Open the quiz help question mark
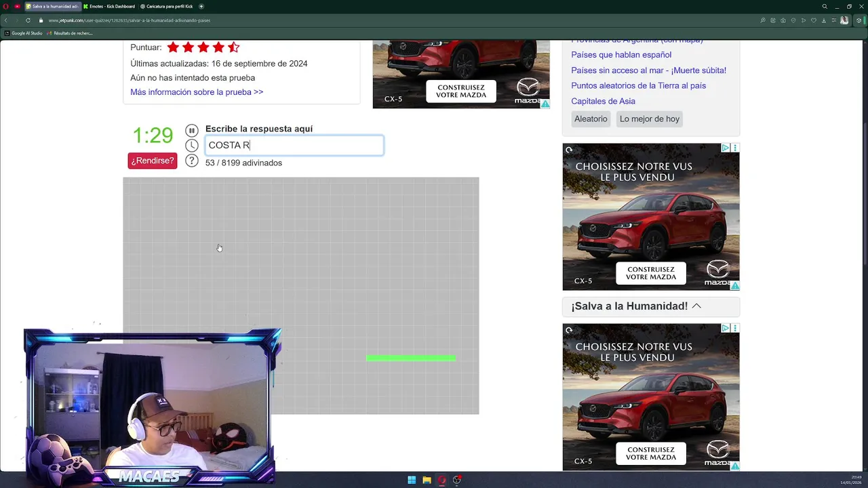Image resolution: width=868 pixels, height=488 pixels. [x=192, y=161]
